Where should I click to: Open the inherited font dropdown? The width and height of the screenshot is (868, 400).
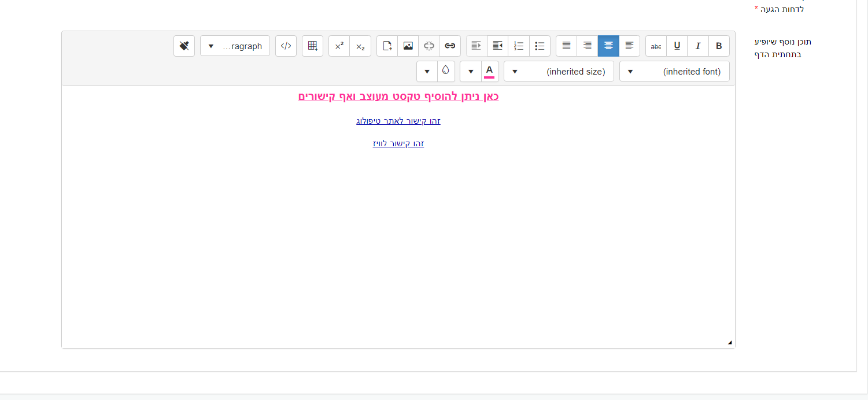[674, 72]
